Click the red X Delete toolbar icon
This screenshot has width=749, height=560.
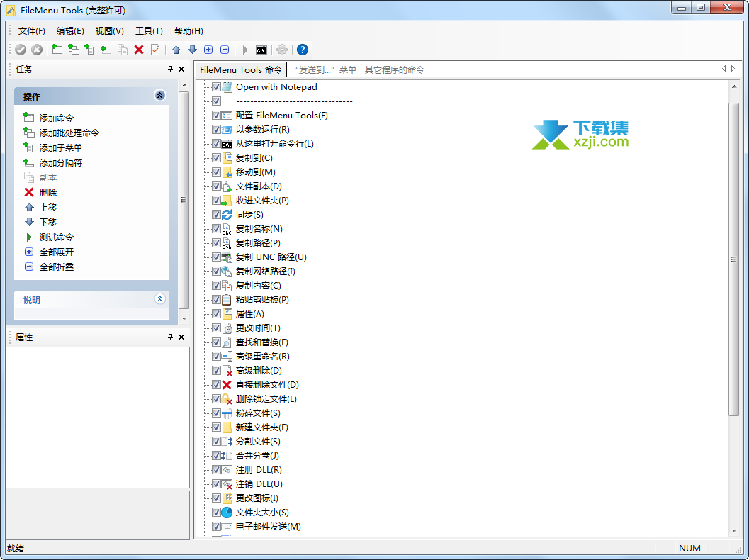click(139, 50)
